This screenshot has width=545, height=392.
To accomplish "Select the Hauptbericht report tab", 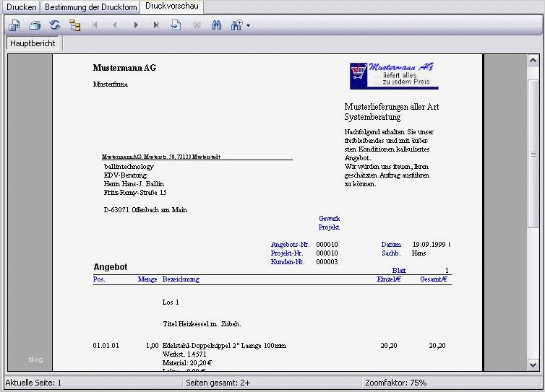I will [x=33, y=43].
